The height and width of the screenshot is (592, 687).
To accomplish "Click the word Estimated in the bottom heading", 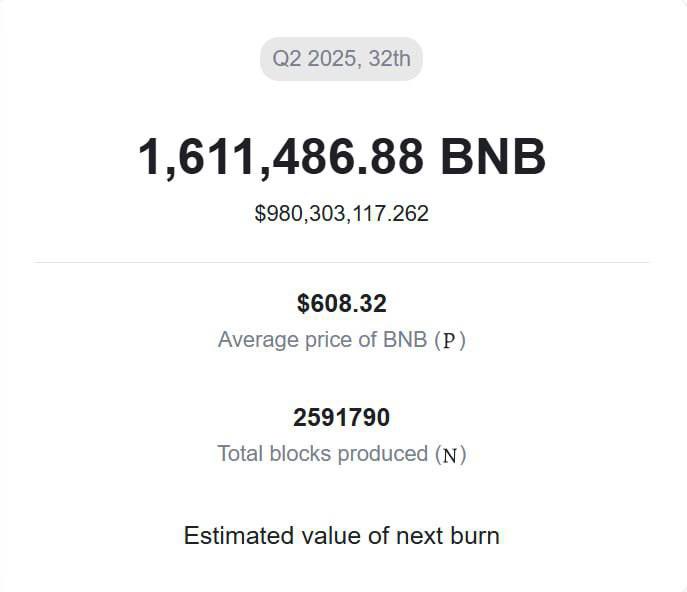I will coord(238,536).
